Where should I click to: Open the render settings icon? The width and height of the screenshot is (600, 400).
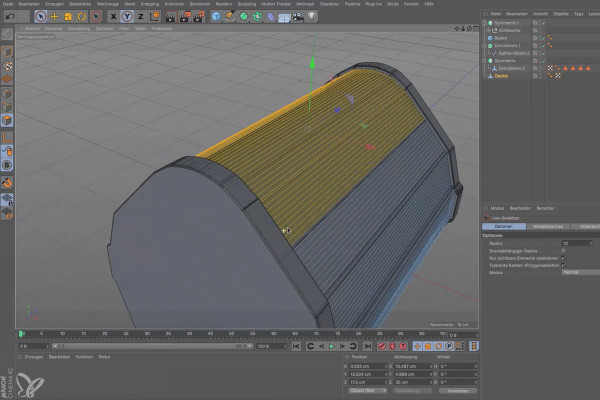tap(199, 17)
